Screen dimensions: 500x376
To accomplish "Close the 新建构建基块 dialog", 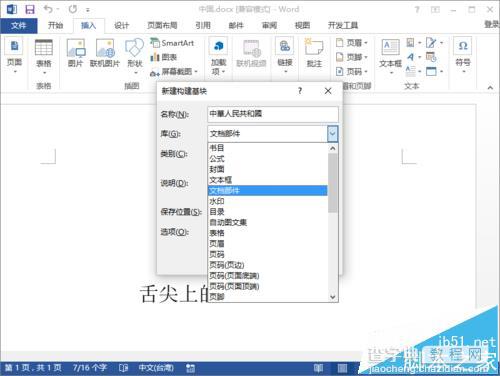I will (328, 91).
